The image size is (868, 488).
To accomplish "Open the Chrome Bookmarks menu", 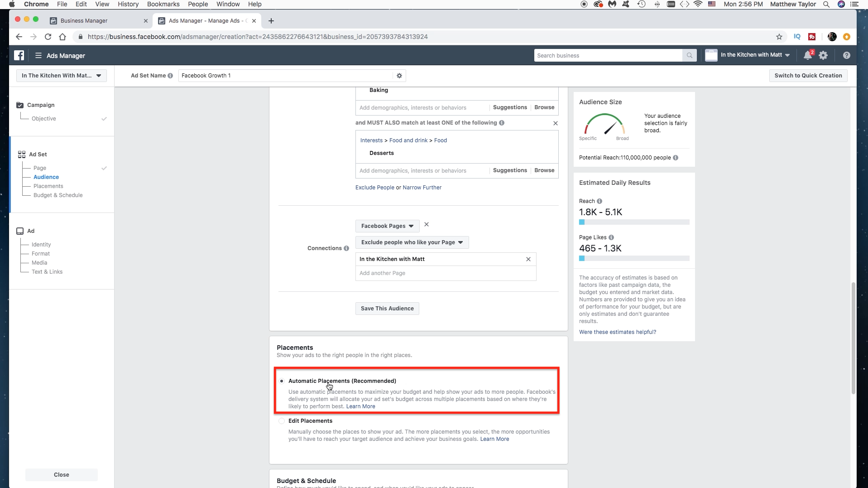I will [x=163, y=4].
